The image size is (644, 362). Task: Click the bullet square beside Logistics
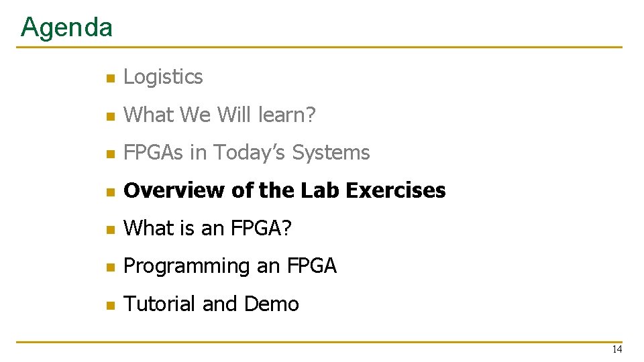pyautogui.click(x=111, y=78)
